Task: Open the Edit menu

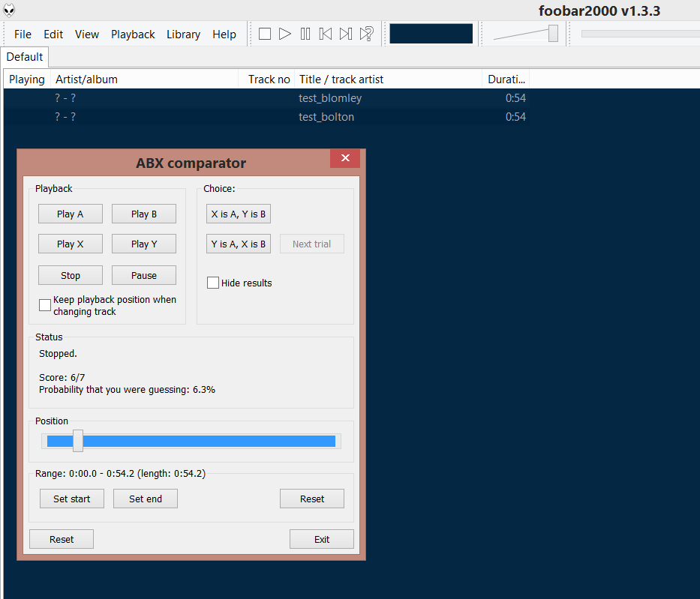Action: pos(53,34)
